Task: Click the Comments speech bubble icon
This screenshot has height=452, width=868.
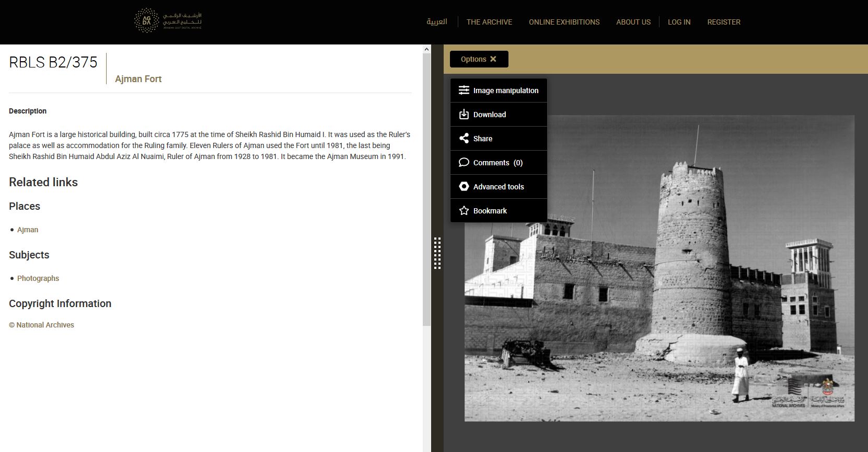Action: click(464, 162)
